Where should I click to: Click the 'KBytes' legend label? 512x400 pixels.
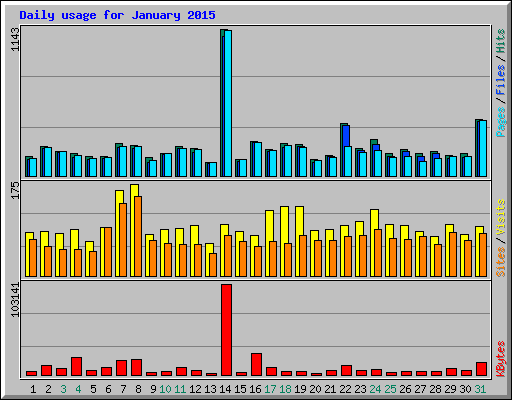pyautogui.click(x=501, y=359)
